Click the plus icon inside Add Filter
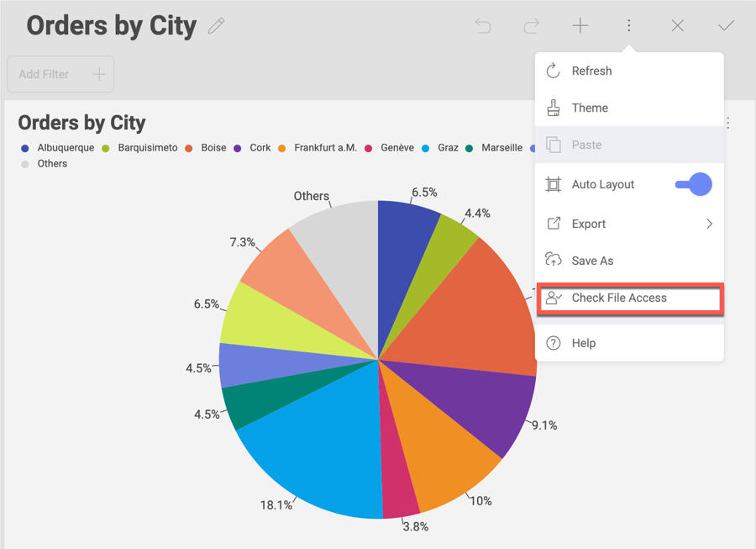The width and height of the screenshot is (756, 549). [x=99, y=74]
